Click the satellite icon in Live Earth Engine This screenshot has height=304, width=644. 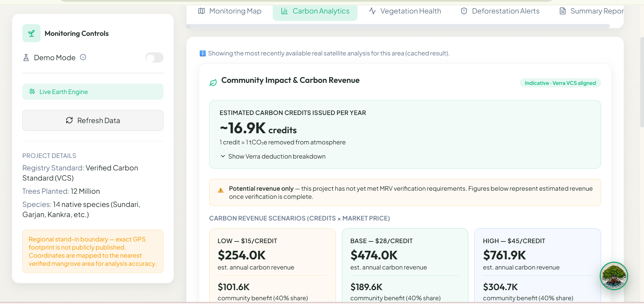tap(32, 92)
